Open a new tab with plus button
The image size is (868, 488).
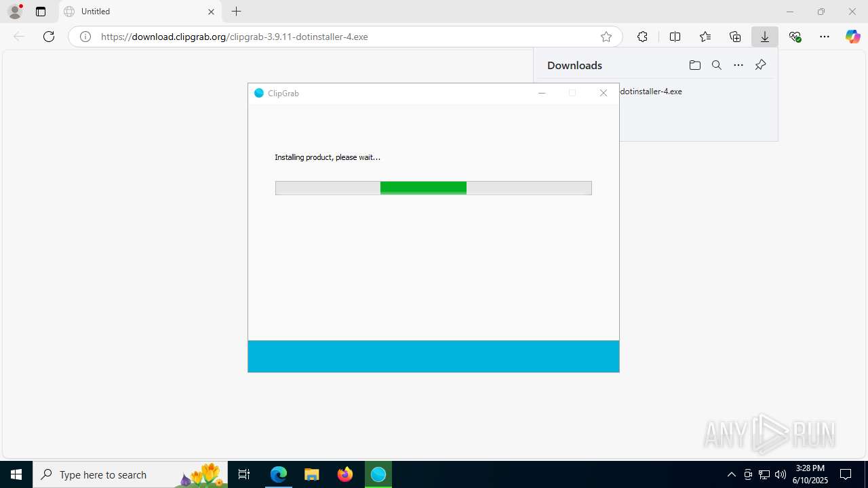tap(236, 12)
